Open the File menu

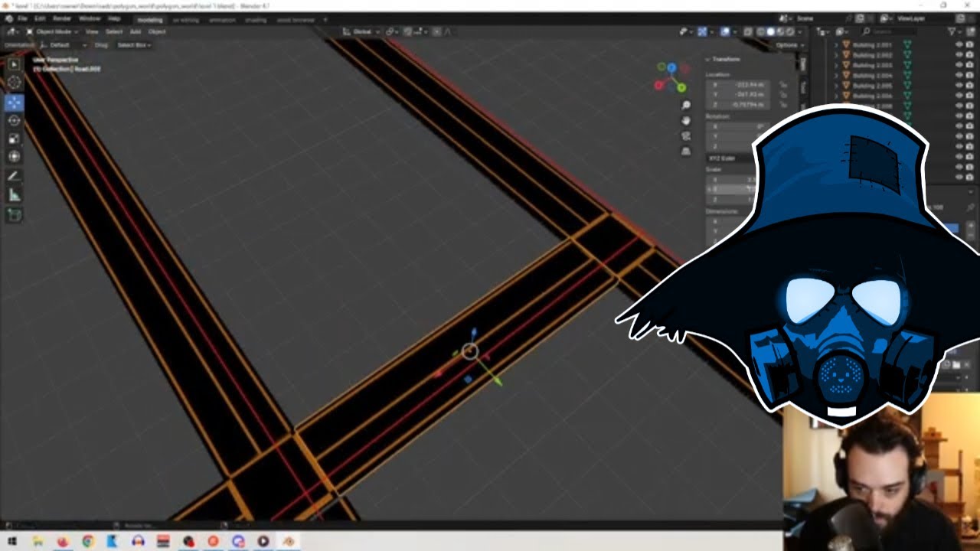[22, 18]
